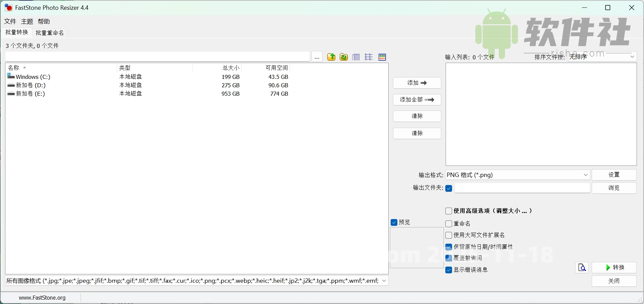Switch file list to details view icon
Viewport: 644px width, 304px height.
[x=356, y=57]
